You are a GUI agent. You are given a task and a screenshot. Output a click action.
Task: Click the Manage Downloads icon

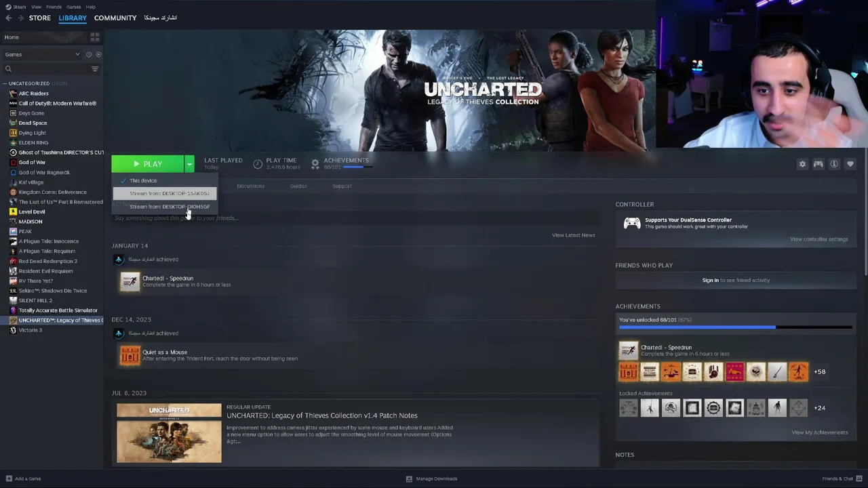(409, 479)
